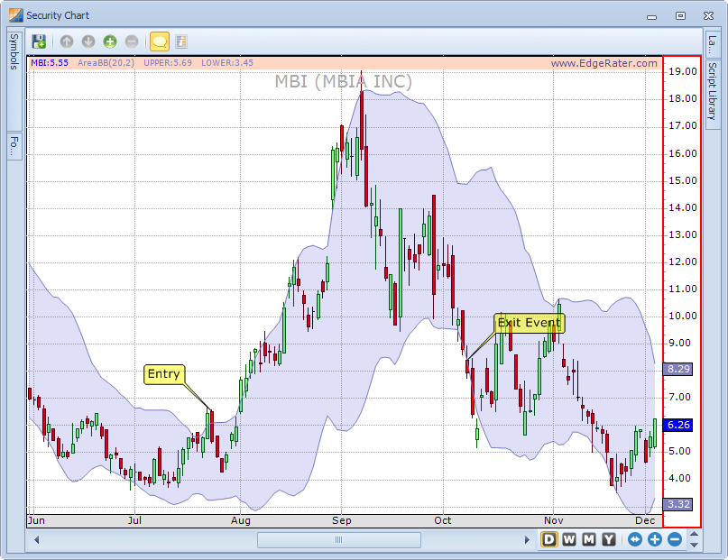Click the gray up arrow toolbar icon

pyautogui.click(x=67, y=41)
